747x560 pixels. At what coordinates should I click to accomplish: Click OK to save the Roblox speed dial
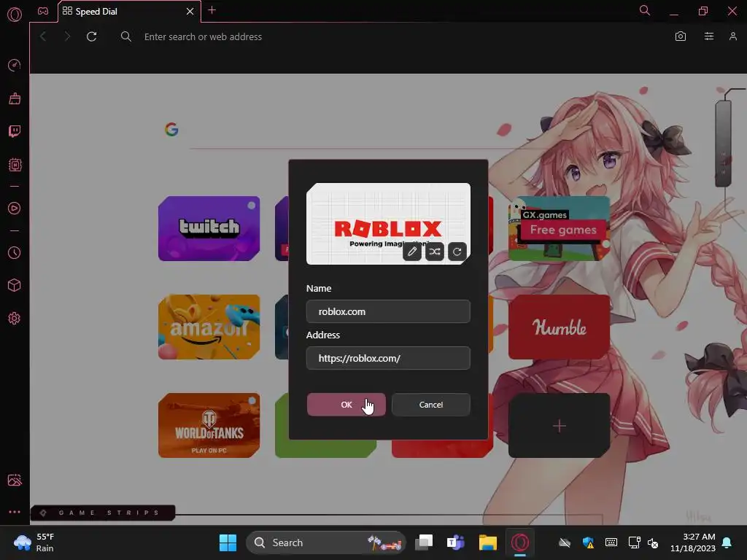347,404
